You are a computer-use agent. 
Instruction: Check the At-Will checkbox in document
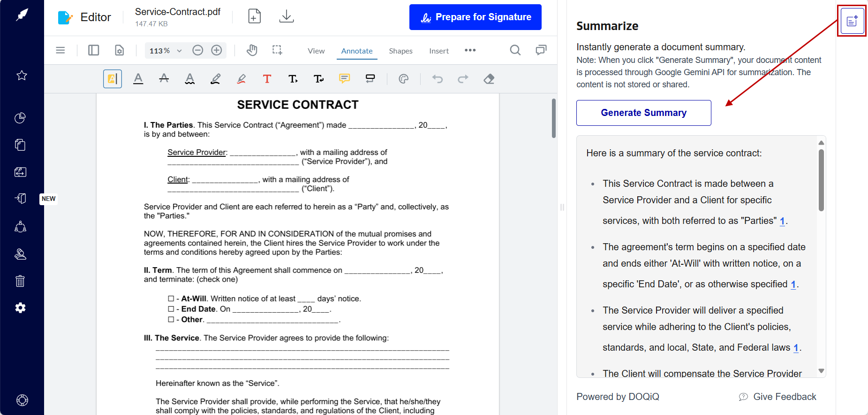tap(171, 299)
